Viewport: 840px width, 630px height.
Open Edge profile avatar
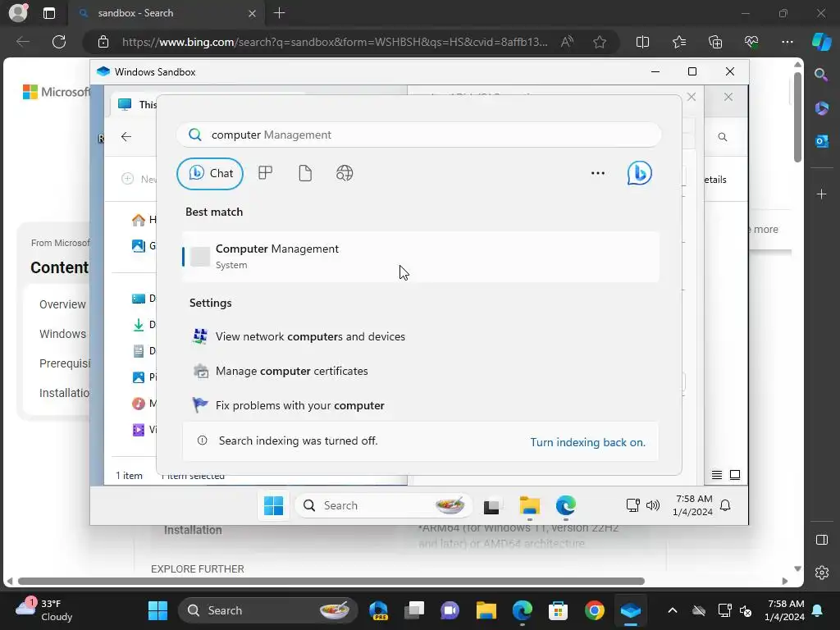pyautogui.click(x=18, y=13)
